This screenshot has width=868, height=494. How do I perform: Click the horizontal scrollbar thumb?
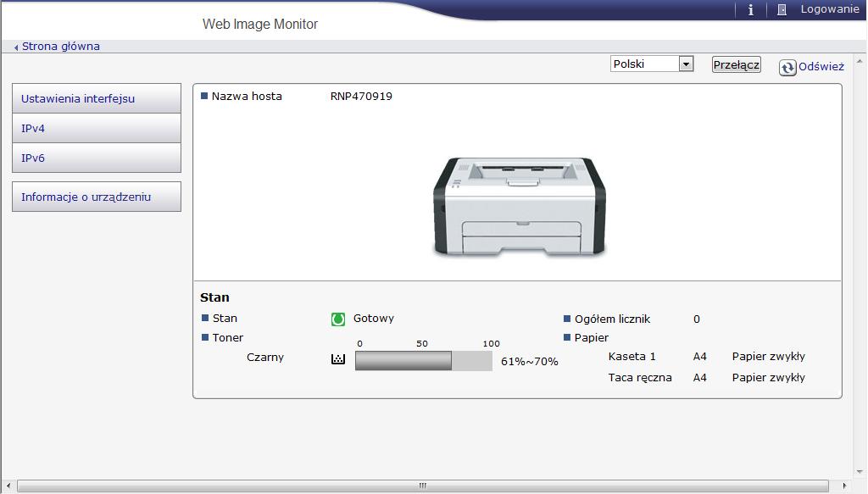point(423,486)
